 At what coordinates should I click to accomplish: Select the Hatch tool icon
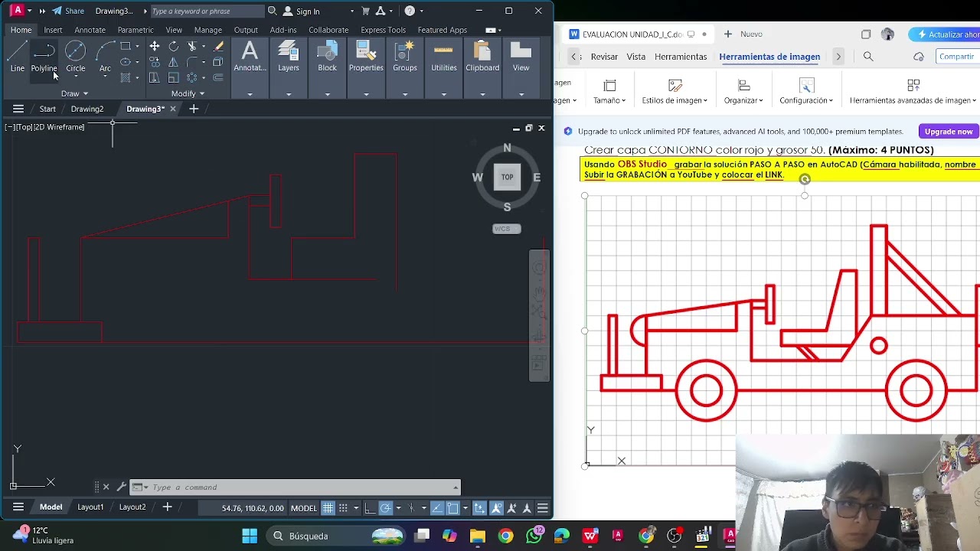click(126, 77)
